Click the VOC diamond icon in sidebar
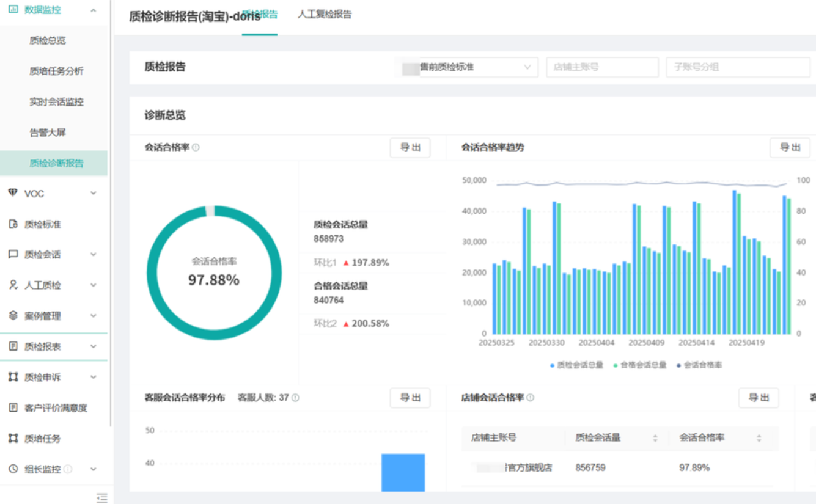The image size is (816, 504). coord(13,193)
